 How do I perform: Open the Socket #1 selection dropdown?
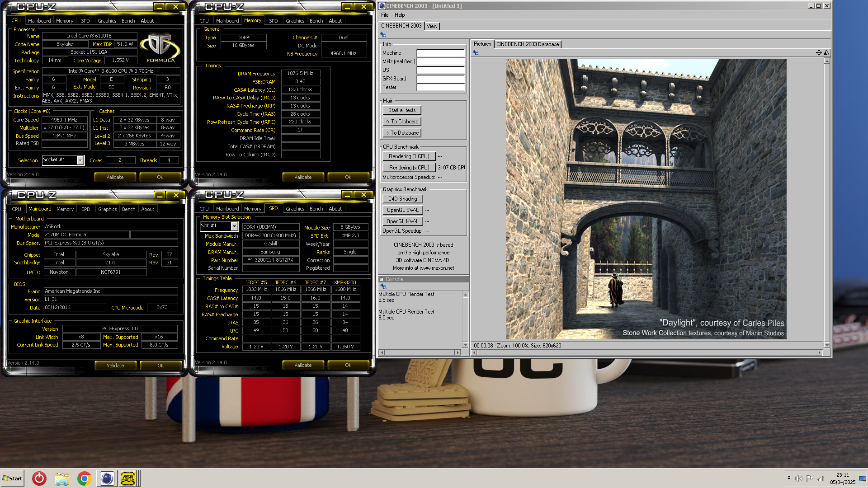coord(80,160)
